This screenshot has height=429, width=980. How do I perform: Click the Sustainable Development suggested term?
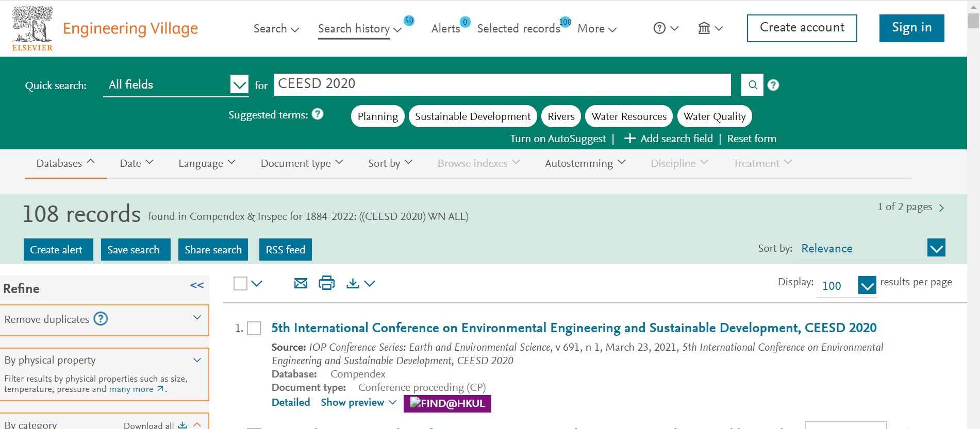tap(472, 116)
